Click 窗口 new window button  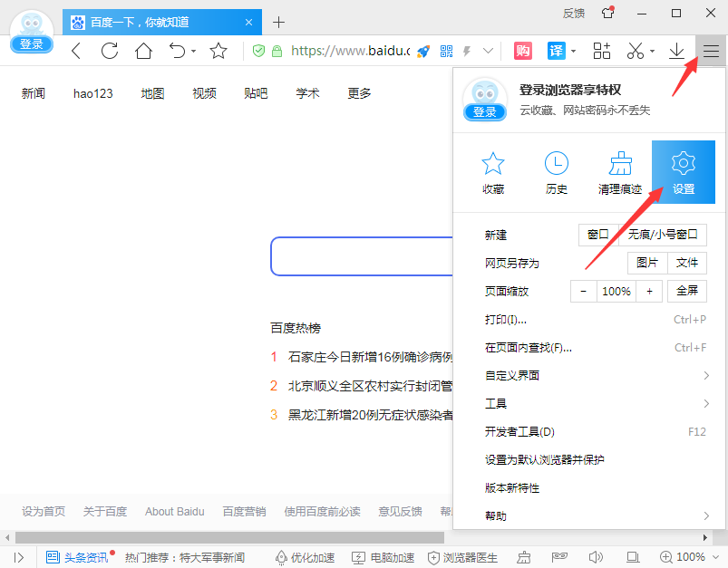click(x=598, y=235)
